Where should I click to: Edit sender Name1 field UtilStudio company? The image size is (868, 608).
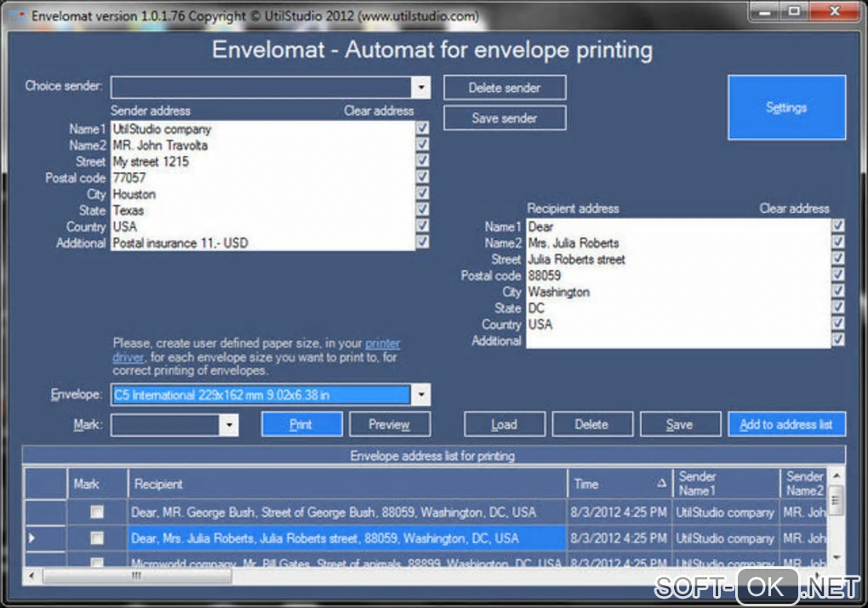click(x=263, y=129)
